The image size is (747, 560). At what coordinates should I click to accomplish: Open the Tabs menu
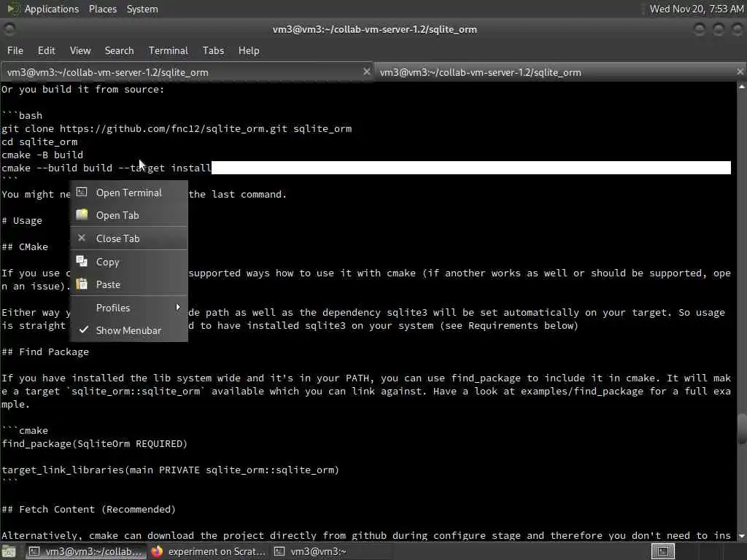[213, 50]
